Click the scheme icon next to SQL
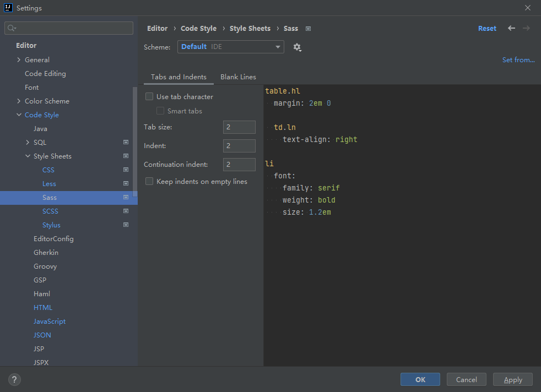Image resolution: width=541 pixels, height=392 pixels. tap(126, 142)
